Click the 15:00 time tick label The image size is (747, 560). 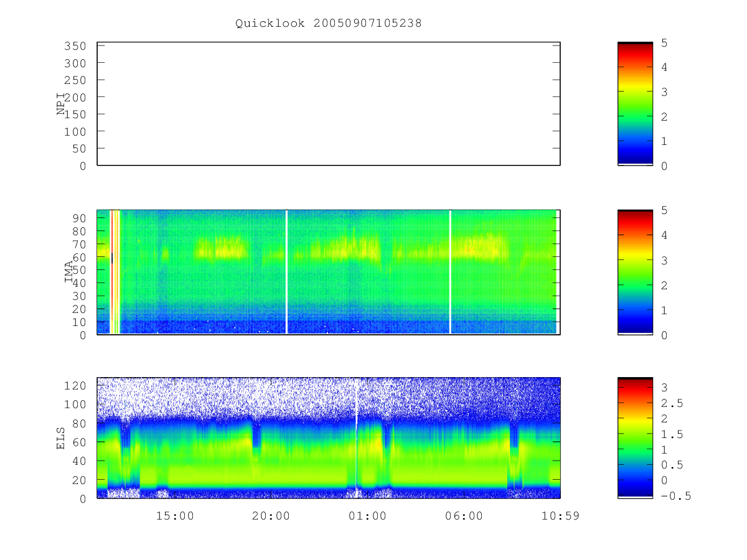(x=175, y=516)
